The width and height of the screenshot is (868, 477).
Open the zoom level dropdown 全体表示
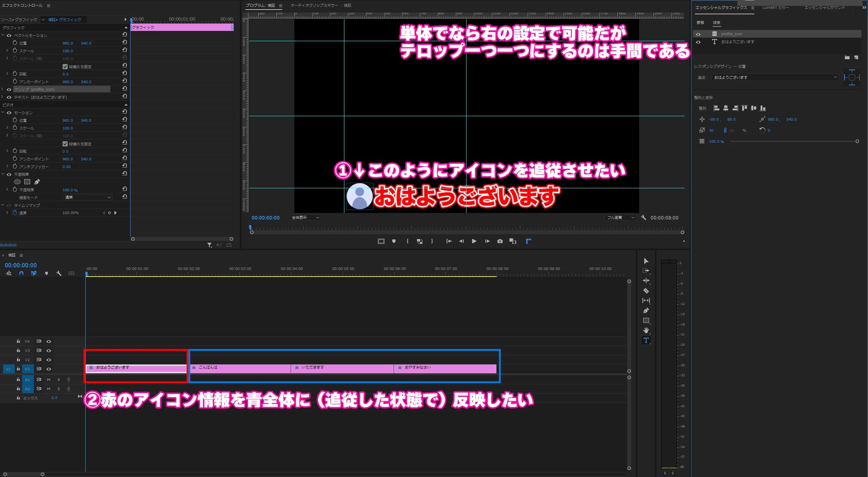(x=305, y=218)
